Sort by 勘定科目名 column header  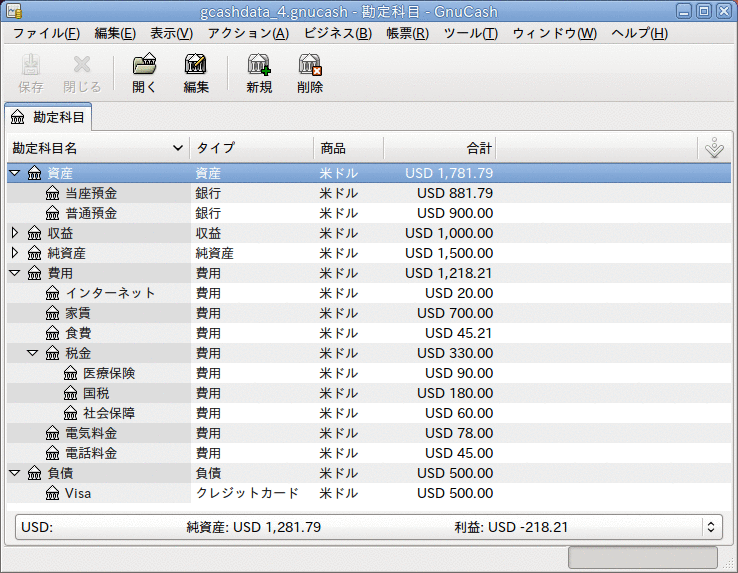(98, 148)
